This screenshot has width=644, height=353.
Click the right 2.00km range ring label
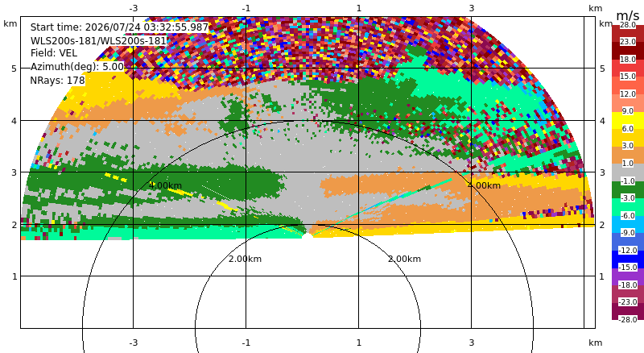[405, 259]
